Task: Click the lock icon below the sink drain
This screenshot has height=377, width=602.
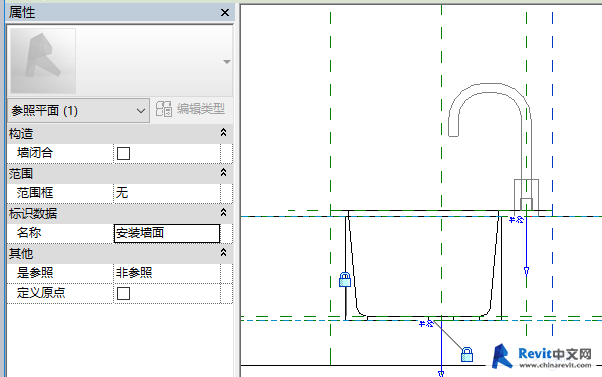Action: pyautogui.click(x=467, y=354)
